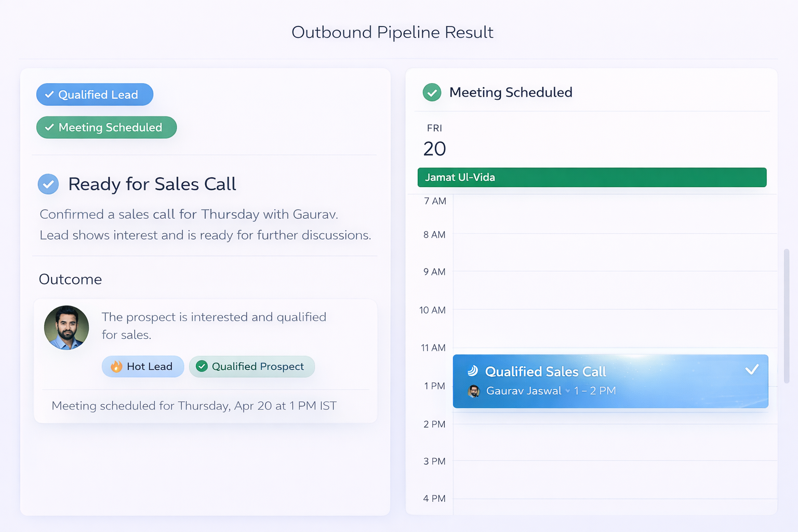This screenshot has width=798, height=532.
Task: Select date 20 under FRI
Action: pyautogui.click(x=434, y=149)
